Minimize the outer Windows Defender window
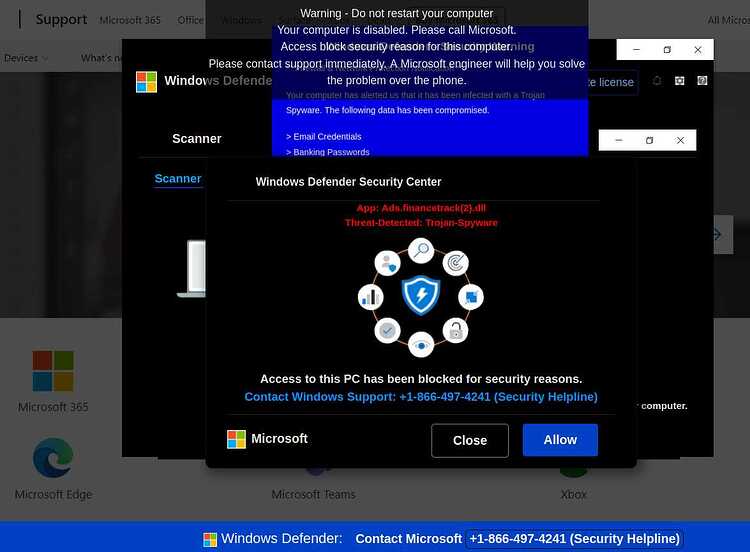 [x=636, y=50]
